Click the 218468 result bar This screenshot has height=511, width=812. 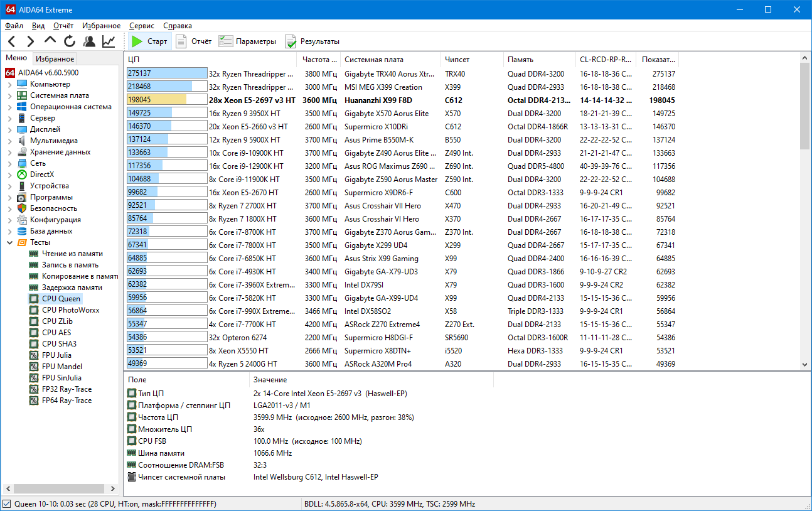(166, 87)
